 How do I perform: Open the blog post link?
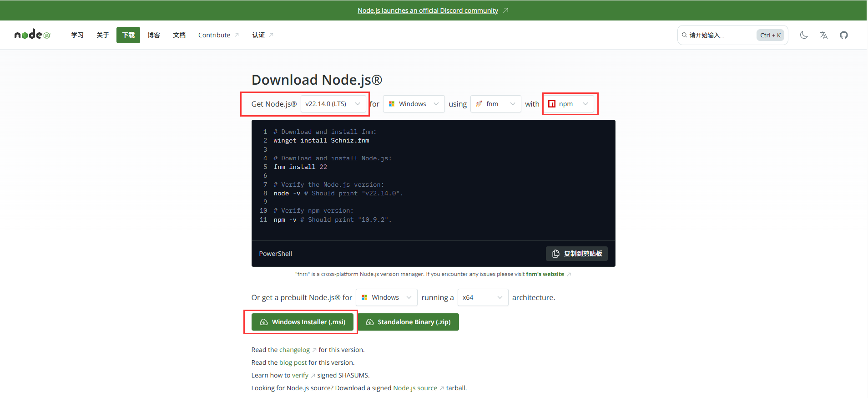[293, 362]
